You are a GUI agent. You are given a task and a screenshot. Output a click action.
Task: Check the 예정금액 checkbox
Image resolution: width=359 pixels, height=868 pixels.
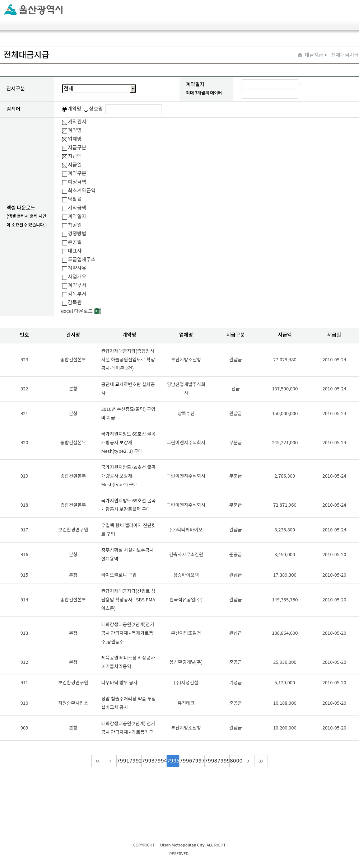[x=65, y=182]
